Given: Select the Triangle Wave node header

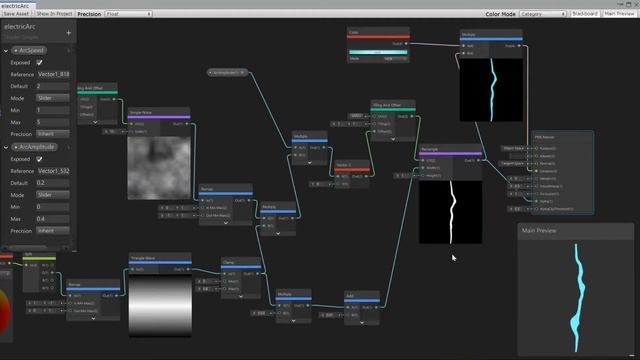Looking at the screenshot, I should 160,258.
